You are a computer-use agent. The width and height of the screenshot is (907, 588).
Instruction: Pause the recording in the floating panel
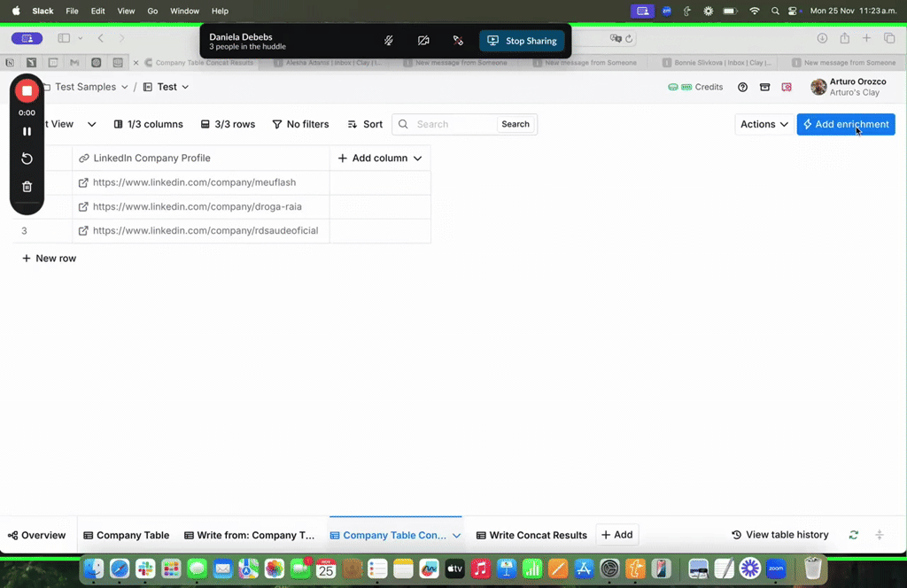(27, 131)
